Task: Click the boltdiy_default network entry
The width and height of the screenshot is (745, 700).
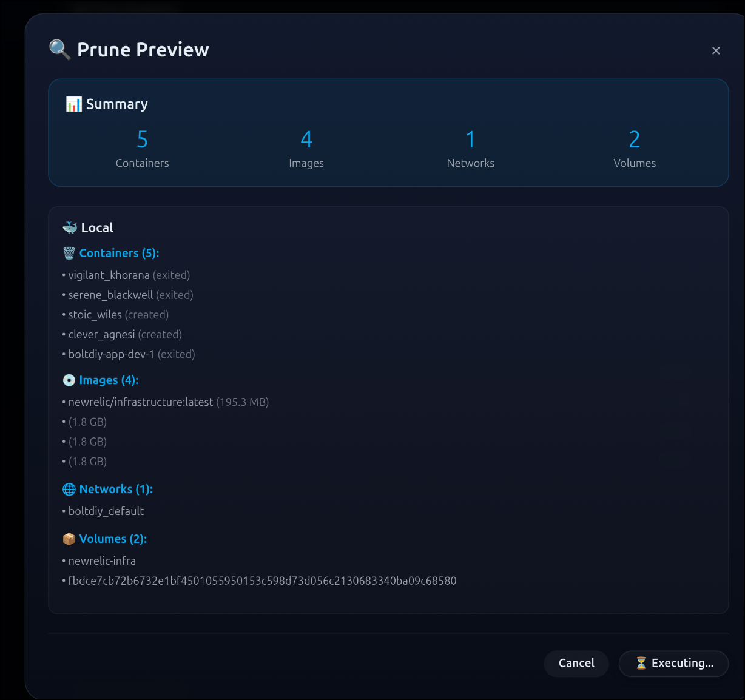Action: pos(106,511)
